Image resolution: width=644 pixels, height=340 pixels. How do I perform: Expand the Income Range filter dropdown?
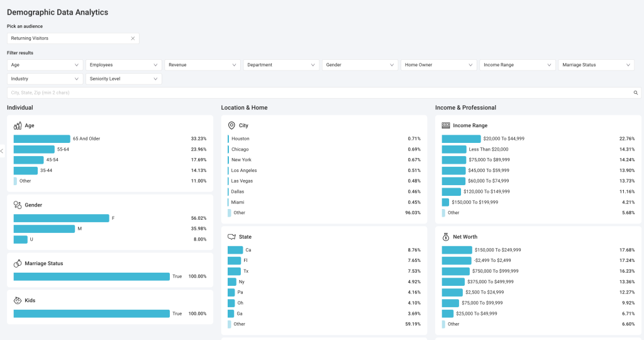(x=517, y=65)
